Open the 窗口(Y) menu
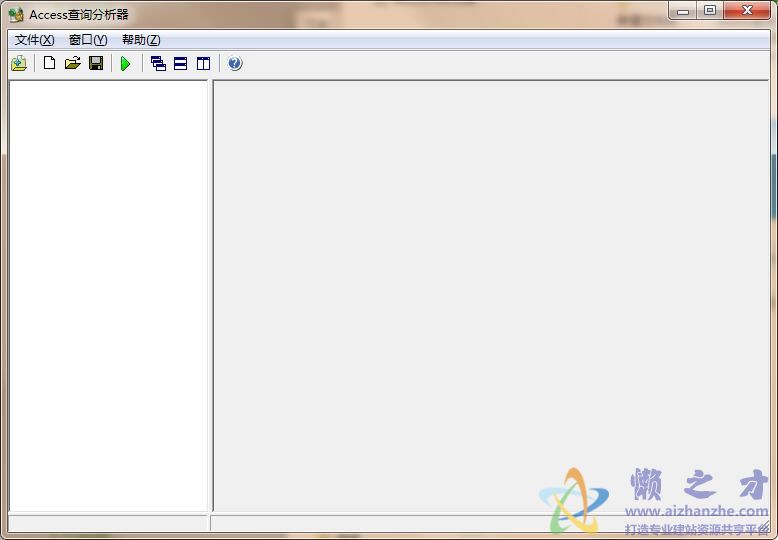Screen dimensions: 778x540 [x=88, y=40]
